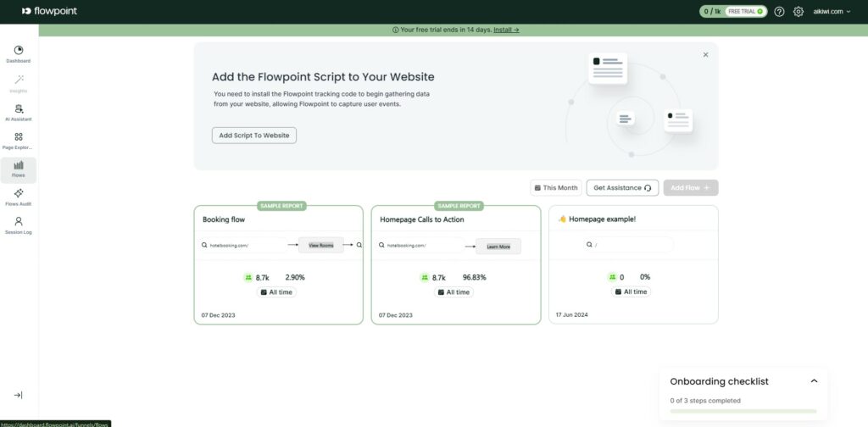Open Insights in the sidebar
868x427 pixels.
tap(19, 84)
